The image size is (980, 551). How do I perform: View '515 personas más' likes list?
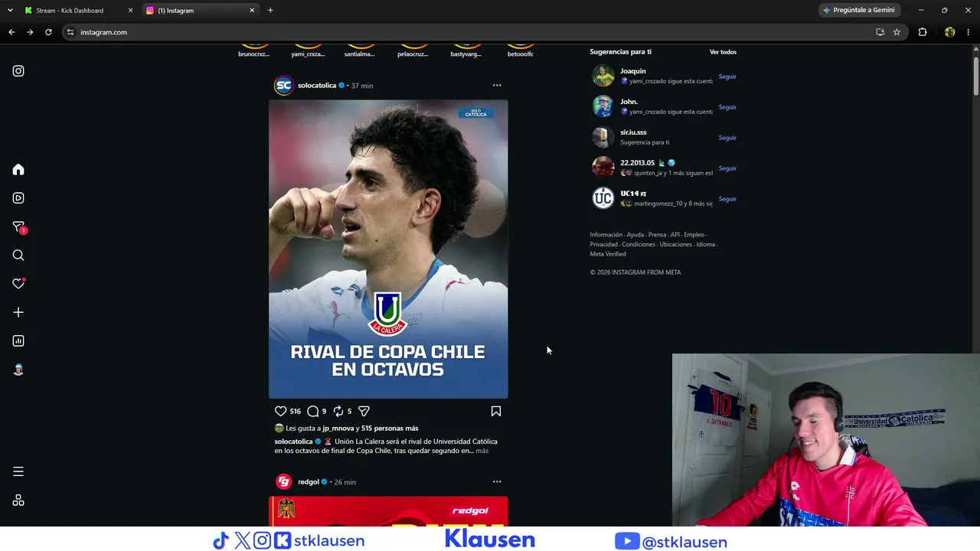(390, 429)
